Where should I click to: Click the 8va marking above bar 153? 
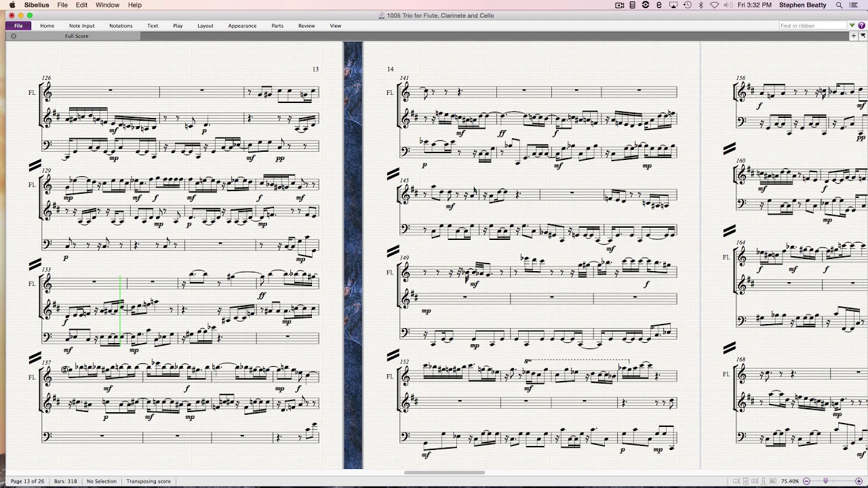528,361
